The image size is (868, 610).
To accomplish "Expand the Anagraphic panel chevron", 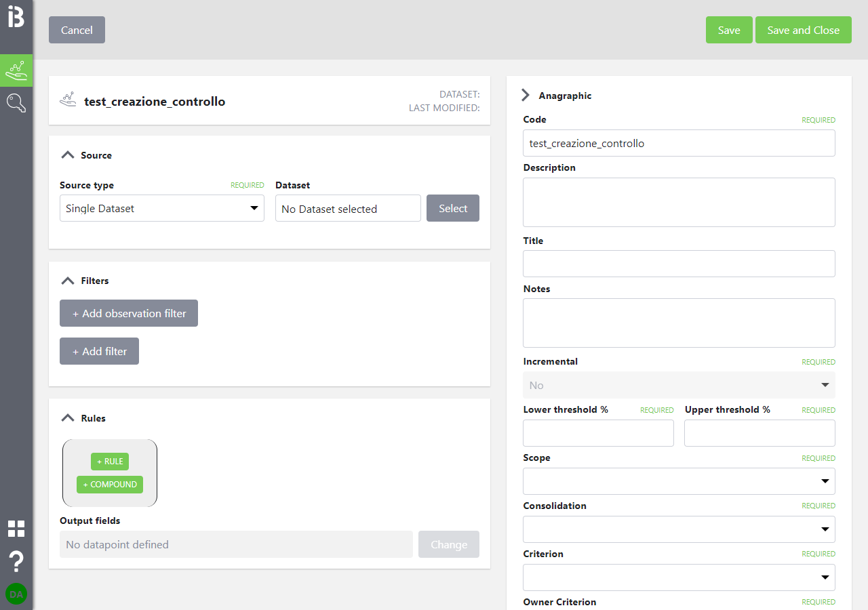I will [526, 96].
